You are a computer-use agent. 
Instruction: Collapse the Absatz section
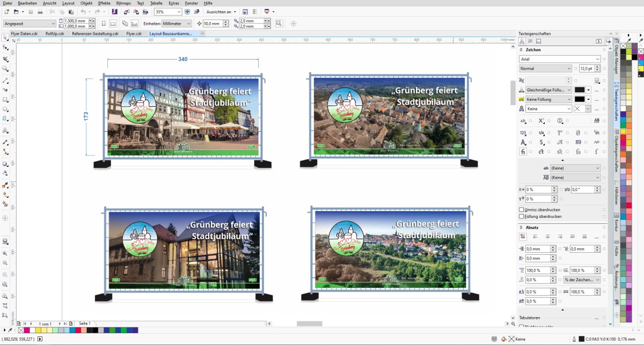[521, 227]
